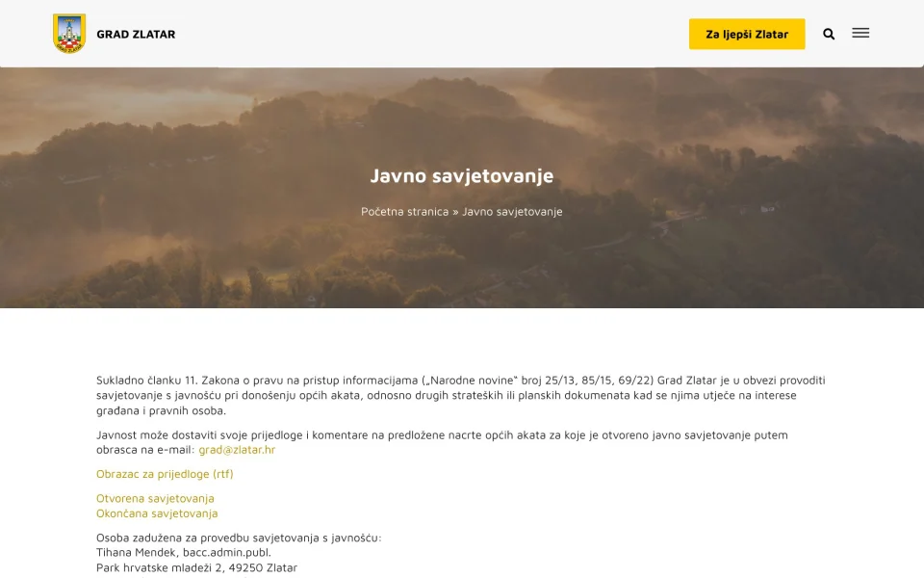The width and height of the screenshot is (924, 578).
Task: Click the 'Za ljepši Zlatar' button
Action: 747,35
